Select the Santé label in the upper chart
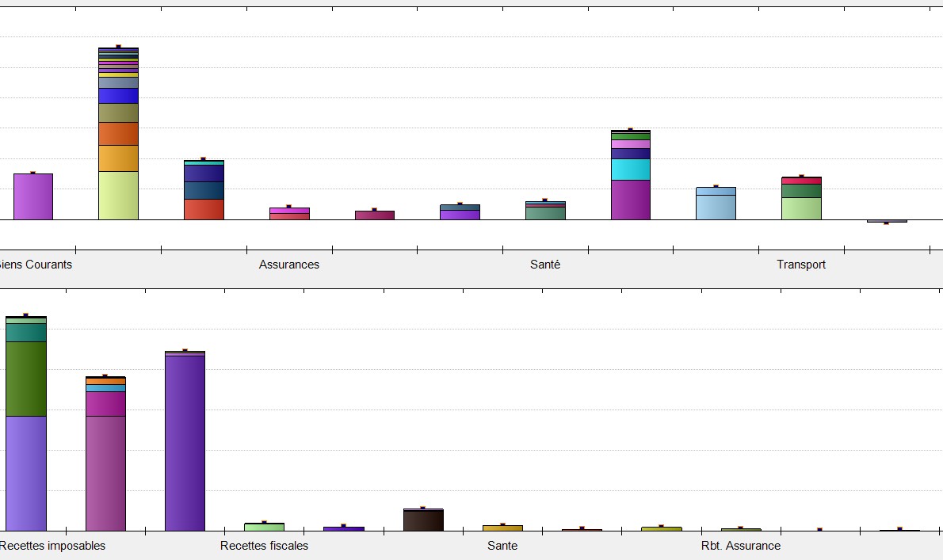Viewport: 943px width, 560px height. click(x=545, y=265)
